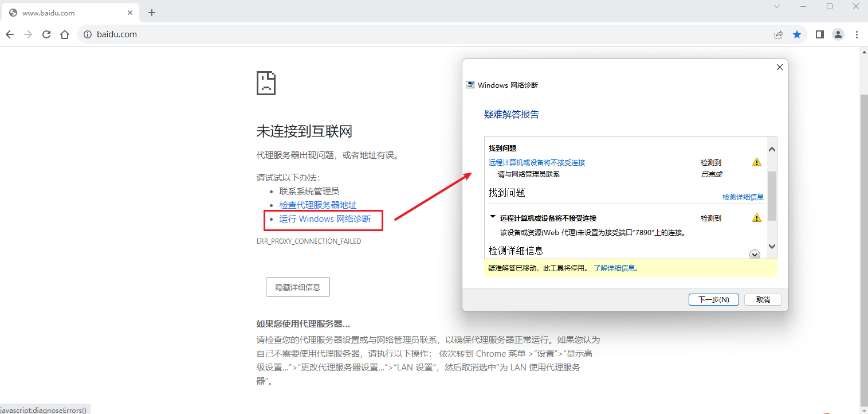This screenshot has width=868, height=414.
Task: Open the 检测详细信息 link
Action: (x=743, y=197)
